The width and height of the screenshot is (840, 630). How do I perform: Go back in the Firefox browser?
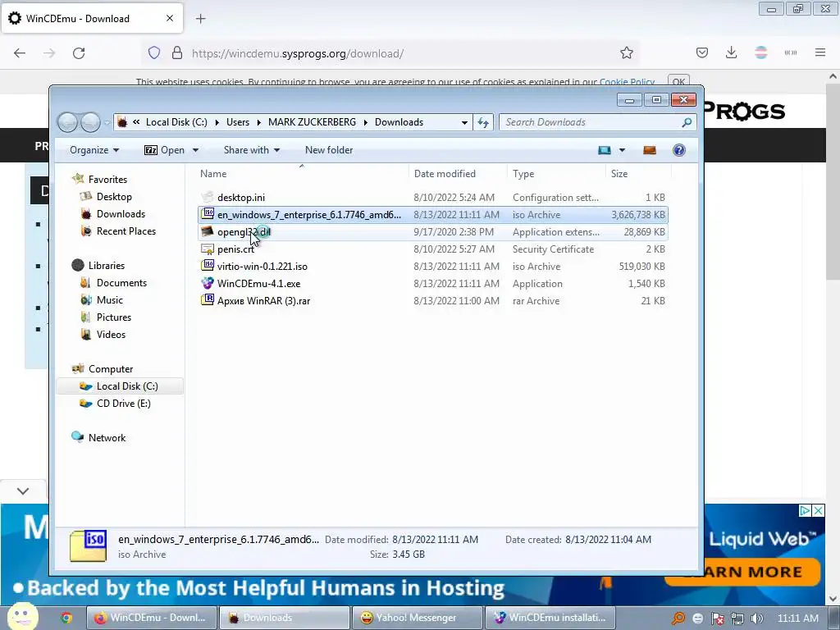[20, 53]
